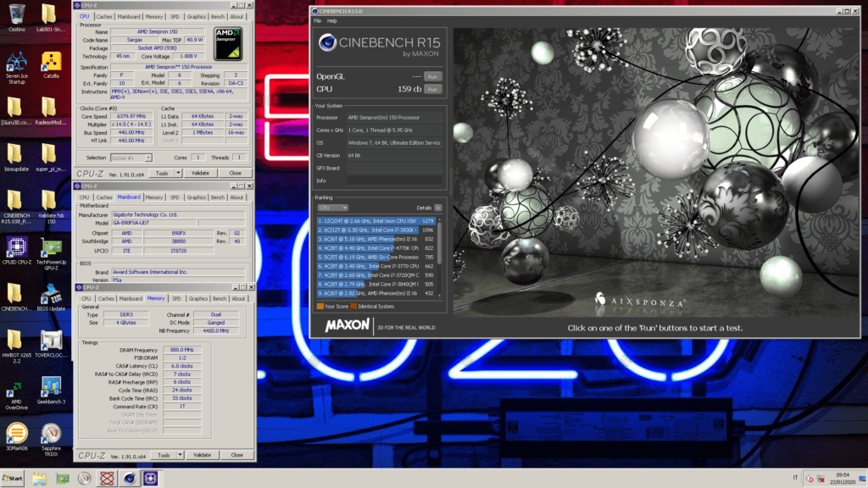This screenshot has height=488, width=868.
Task: Open the Seven Ice Startup desktop shortcut
Action: coord(17,68)
